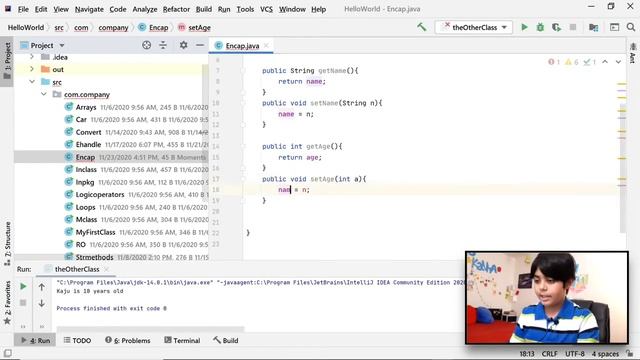Open the UTF-8 encoding selector

(x=575, y=354)
